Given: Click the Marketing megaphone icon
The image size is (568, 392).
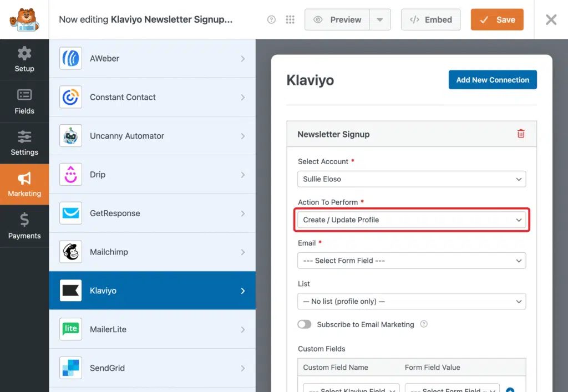Looking at the screenshot, I should coord(24,178).
